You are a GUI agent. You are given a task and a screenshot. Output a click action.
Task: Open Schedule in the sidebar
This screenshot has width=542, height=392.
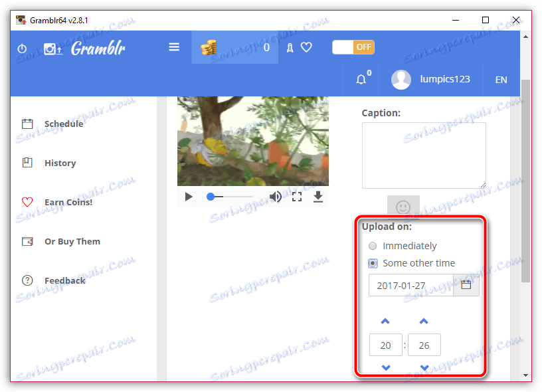(64, 124)
